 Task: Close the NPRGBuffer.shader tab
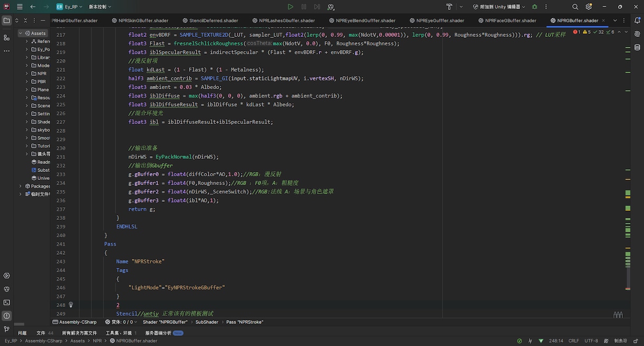(604, 21)
